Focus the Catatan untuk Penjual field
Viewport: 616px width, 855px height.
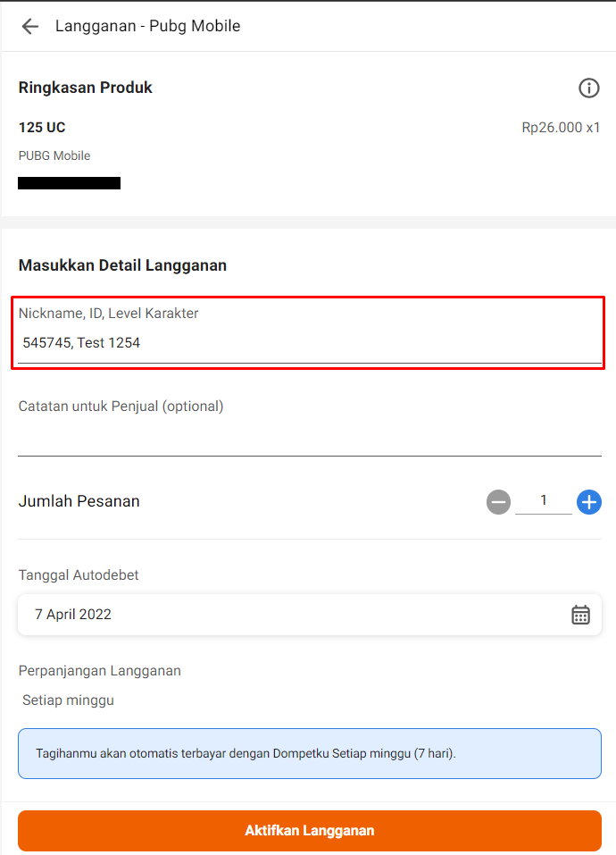[308, 438]
